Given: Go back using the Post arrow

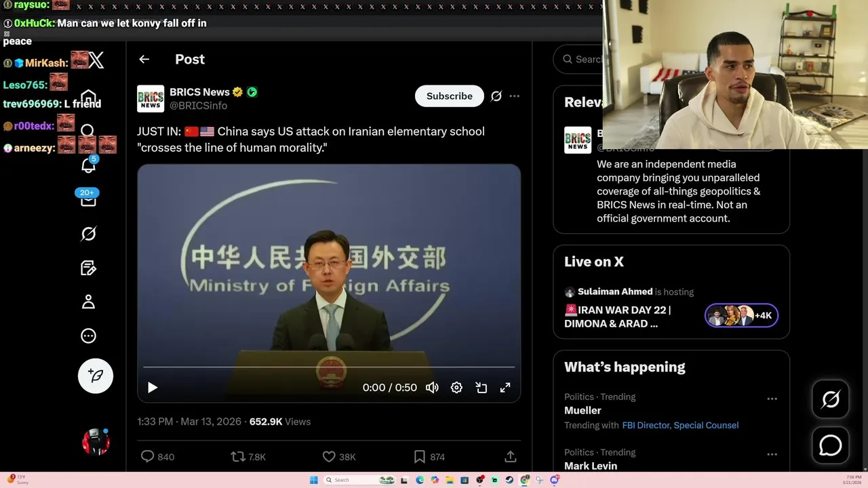Looking at the screenshot, I should (x=144, y=59).
